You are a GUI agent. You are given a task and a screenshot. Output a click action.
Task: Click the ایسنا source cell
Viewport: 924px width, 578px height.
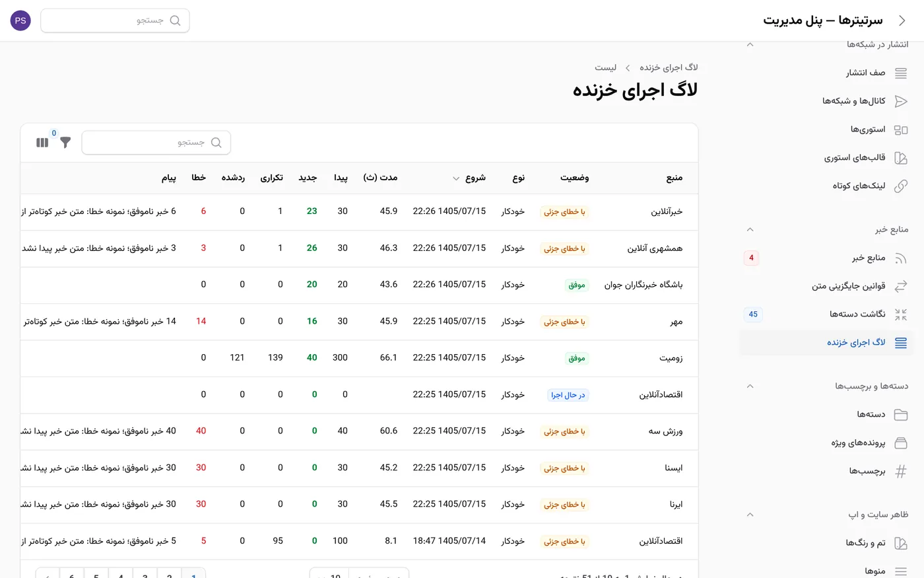674,468
